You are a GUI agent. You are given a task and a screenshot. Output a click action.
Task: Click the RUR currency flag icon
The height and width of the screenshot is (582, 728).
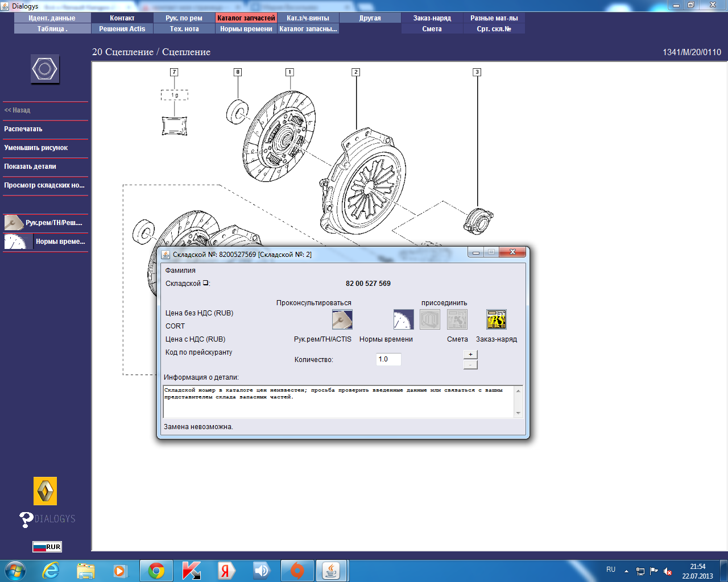click(47, 547)
